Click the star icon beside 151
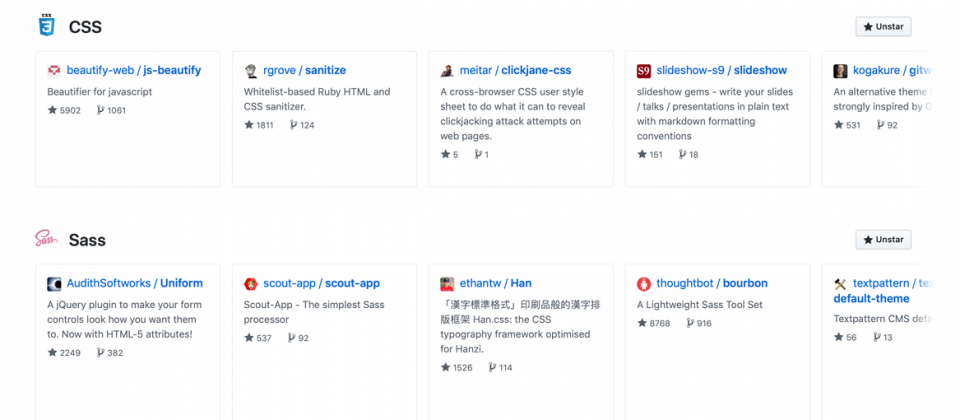The image size is (960, 420). click(x=642, y=154)
